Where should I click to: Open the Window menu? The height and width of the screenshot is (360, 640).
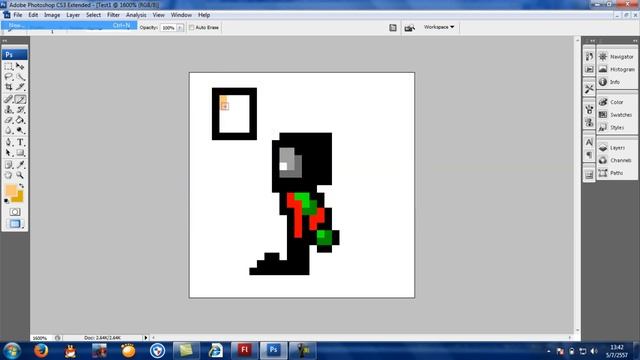click(181, 15)
